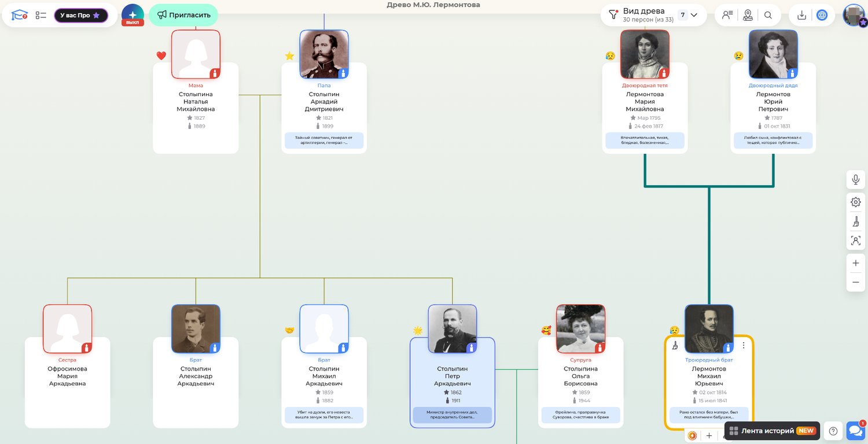Download the tree via download icon
Viewport: 868px width, 444px height.
point(801,15)
